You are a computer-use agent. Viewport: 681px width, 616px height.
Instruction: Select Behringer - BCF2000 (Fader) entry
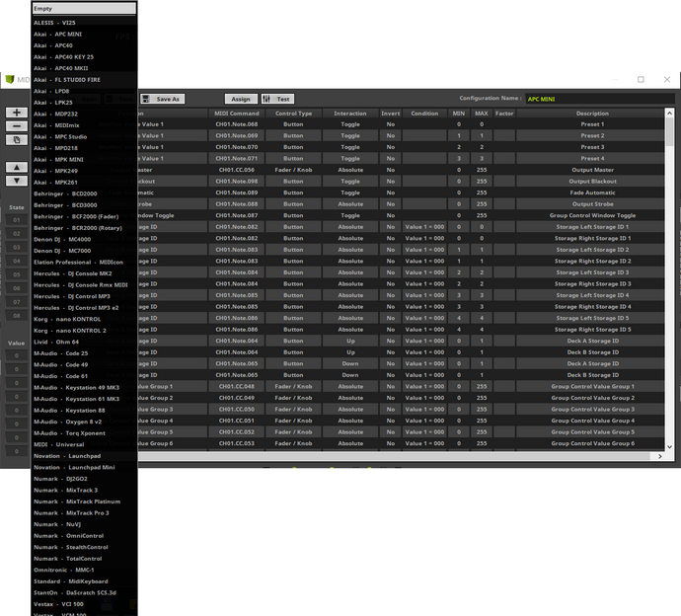(x=84, y=216)
